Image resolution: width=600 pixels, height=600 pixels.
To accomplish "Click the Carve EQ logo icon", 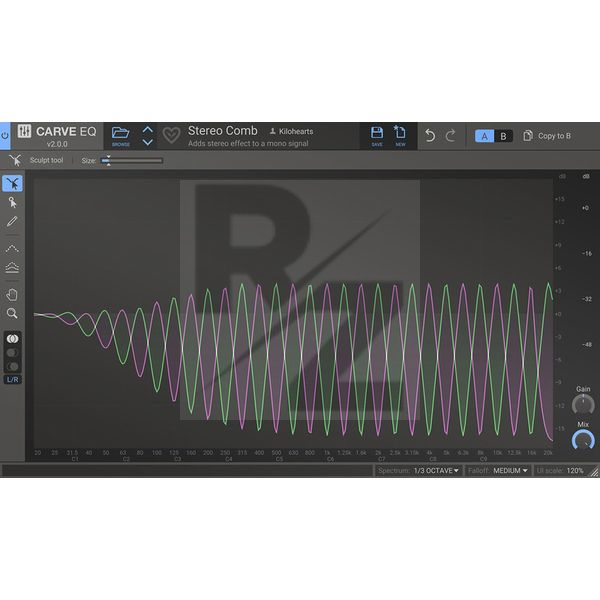I will tap(24, 131).
